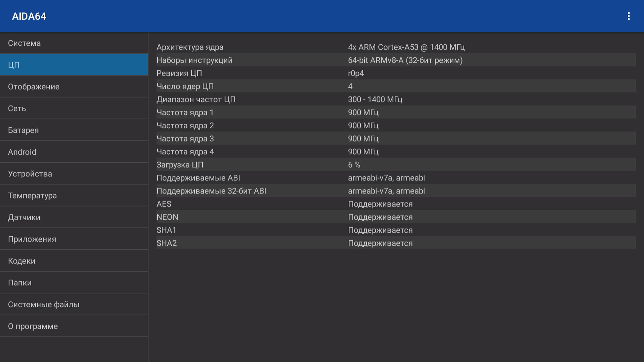Open the Система section
The image size is (644, 362).
74,43
